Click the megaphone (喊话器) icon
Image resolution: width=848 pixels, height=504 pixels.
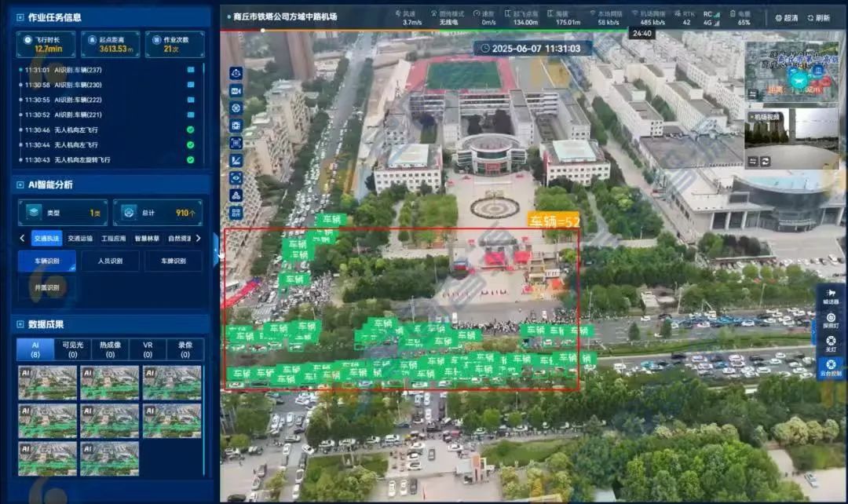[831, 296]
